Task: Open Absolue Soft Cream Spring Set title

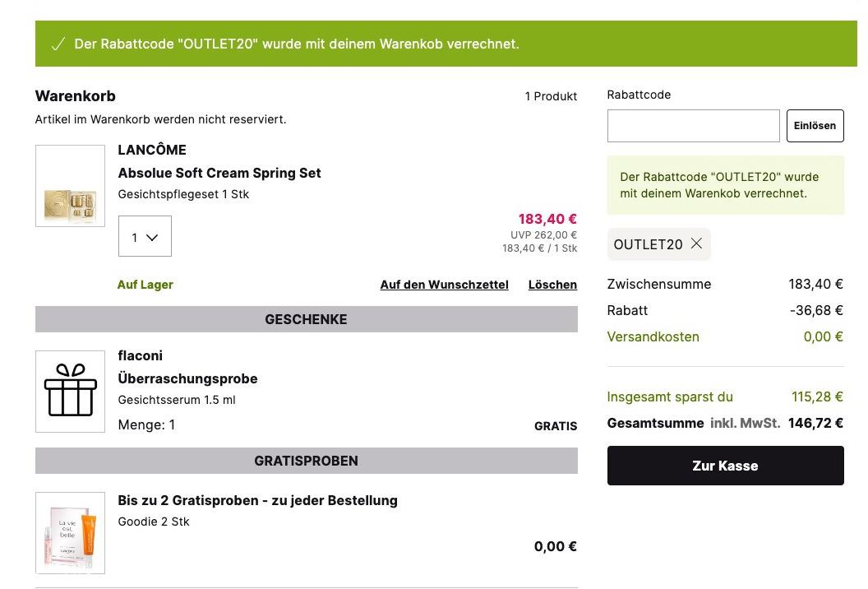Action: click(x=219, y=173)
